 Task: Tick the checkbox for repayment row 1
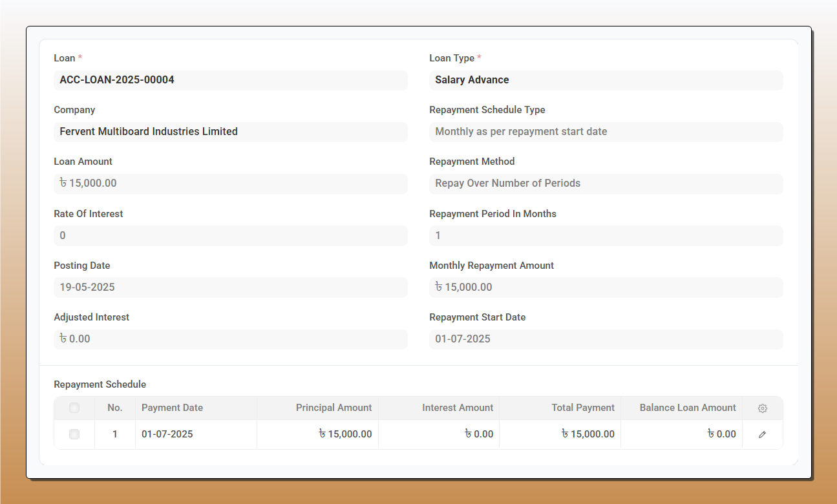point(74,434)
